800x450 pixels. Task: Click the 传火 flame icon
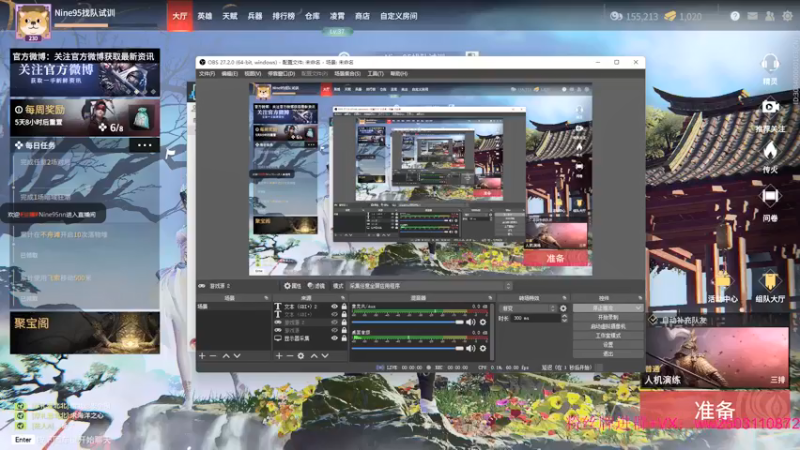tap(770, 151)
